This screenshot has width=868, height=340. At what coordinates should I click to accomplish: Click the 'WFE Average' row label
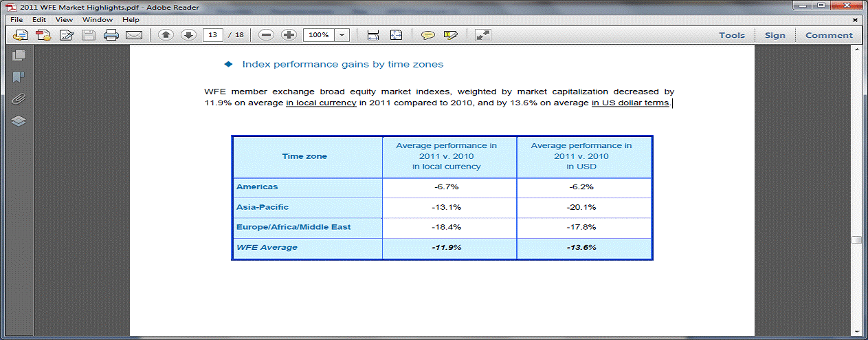click(267, 247)
